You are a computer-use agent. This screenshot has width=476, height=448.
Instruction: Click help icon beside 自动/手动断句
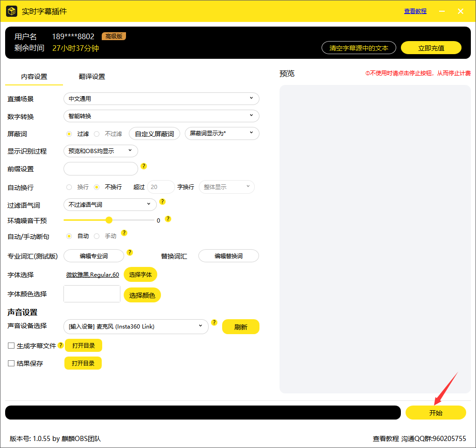coord(124,232)
